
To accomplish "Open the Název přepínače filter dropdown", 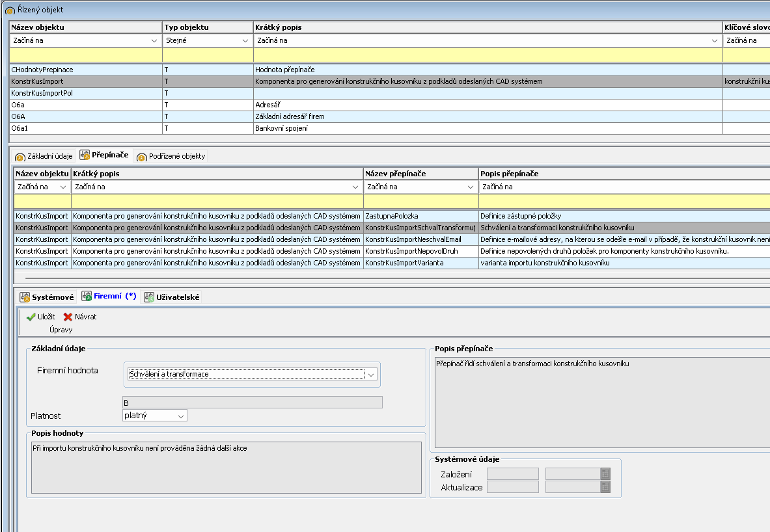I will 470,187.
